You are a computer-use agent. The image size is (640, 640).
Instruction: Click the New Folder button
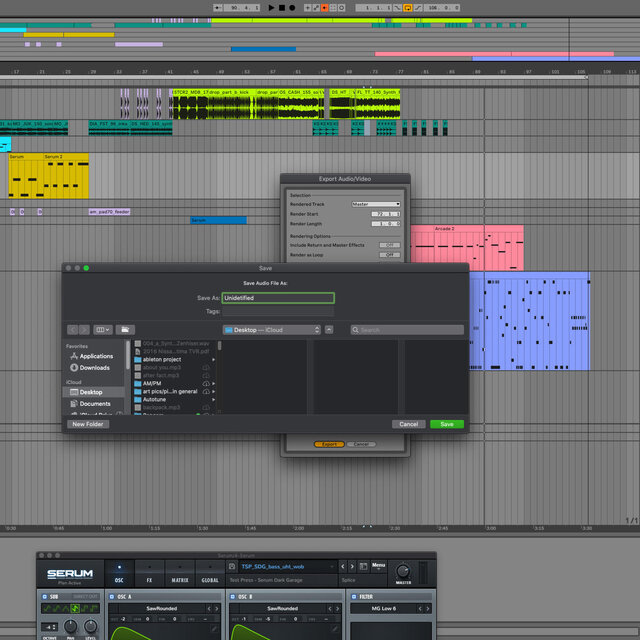tap(88, 424)
